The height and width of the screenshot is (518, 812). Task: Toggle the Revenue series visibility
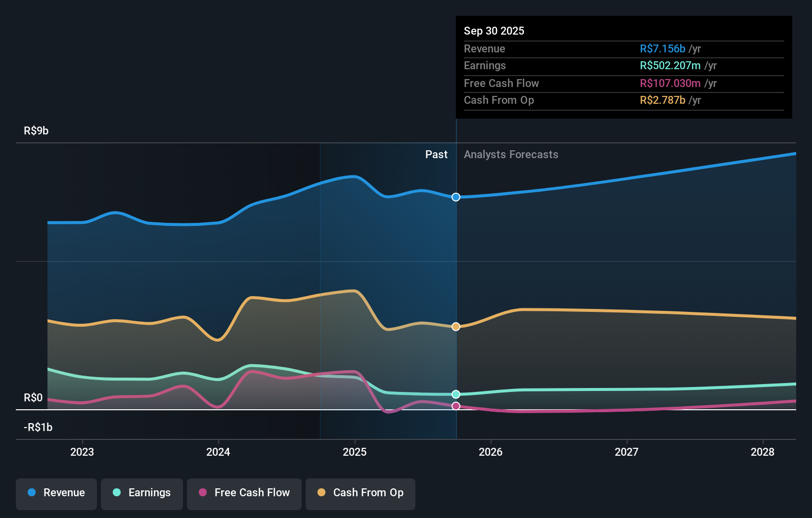(x=56, y=494)
